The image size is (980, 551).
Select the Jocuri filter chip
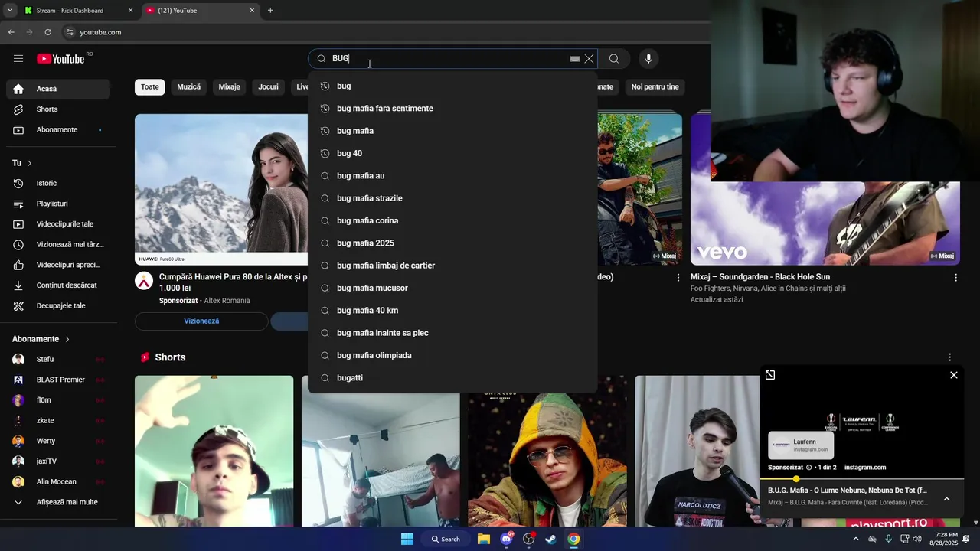[269, 87]
